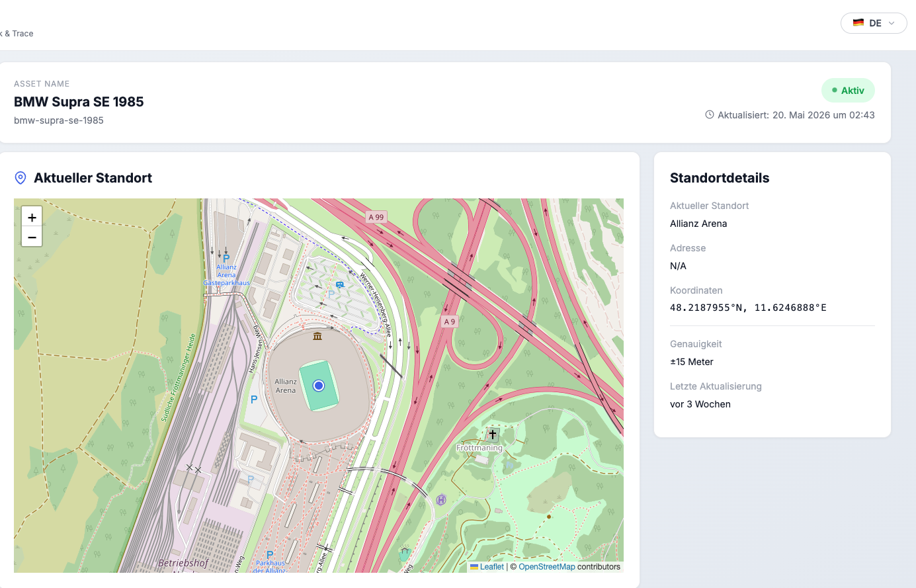Screen dimensions: 916x588
Task: Click the Standortdetails heading
Action: pos(720,178)
